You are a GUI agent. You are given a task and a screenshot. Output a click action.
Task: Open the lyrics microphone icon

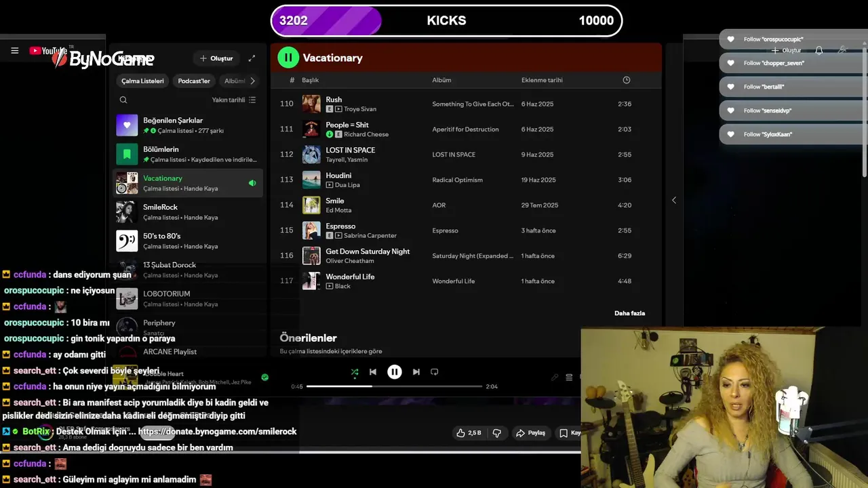pyautogui.click(x=555, y=378)
